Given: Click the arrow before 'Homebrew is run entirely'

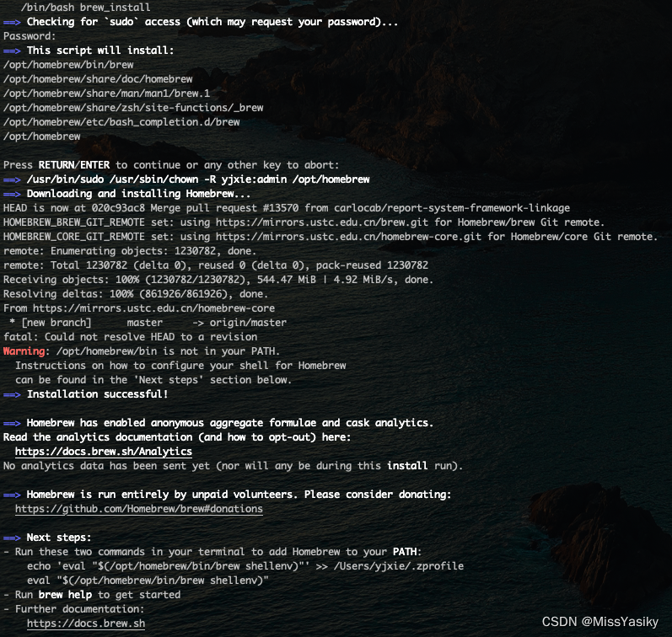Looking at the screenshot, I should (12, 495).
